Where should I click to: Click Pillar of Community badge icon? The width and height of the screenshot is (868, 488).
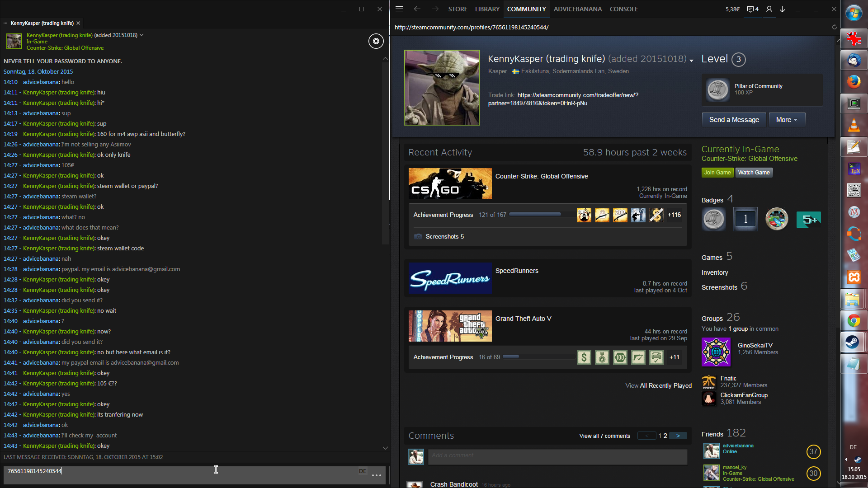point(717,89)
